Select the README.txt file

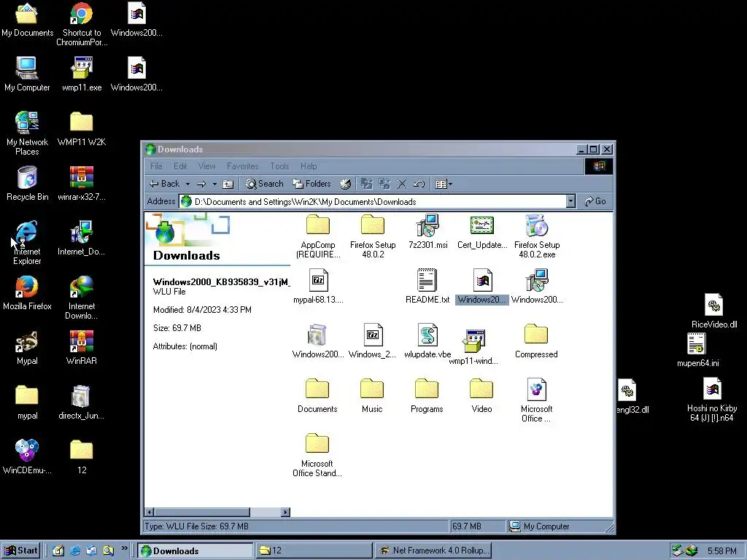click(427, 286)
